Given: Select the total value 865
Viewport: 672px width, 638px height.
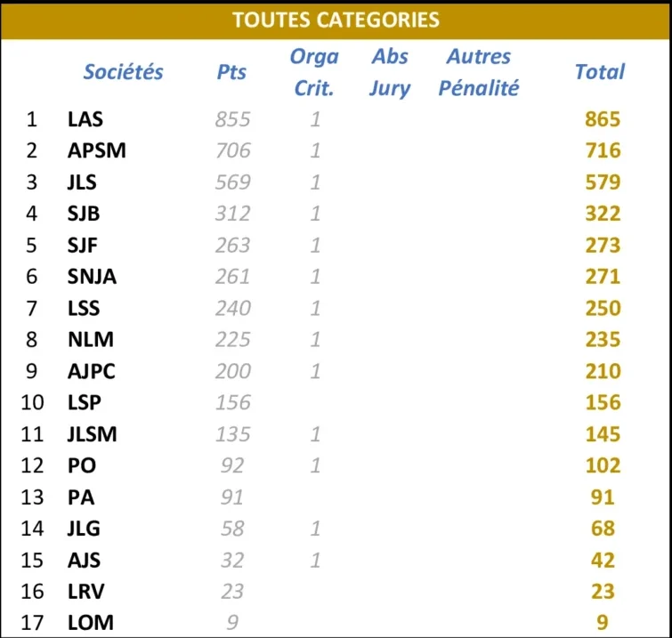Looking at the screenshot, I should [603, 119].
